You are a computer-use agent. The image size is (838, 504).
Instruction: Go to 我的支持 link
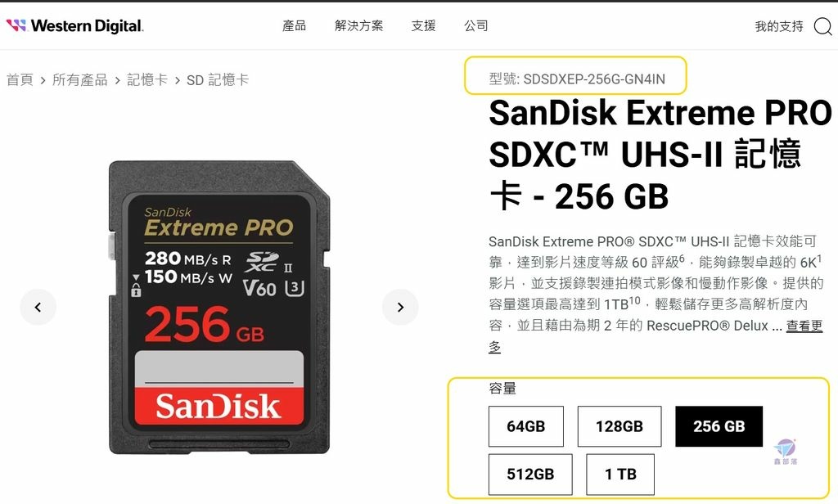click(779, 26)
